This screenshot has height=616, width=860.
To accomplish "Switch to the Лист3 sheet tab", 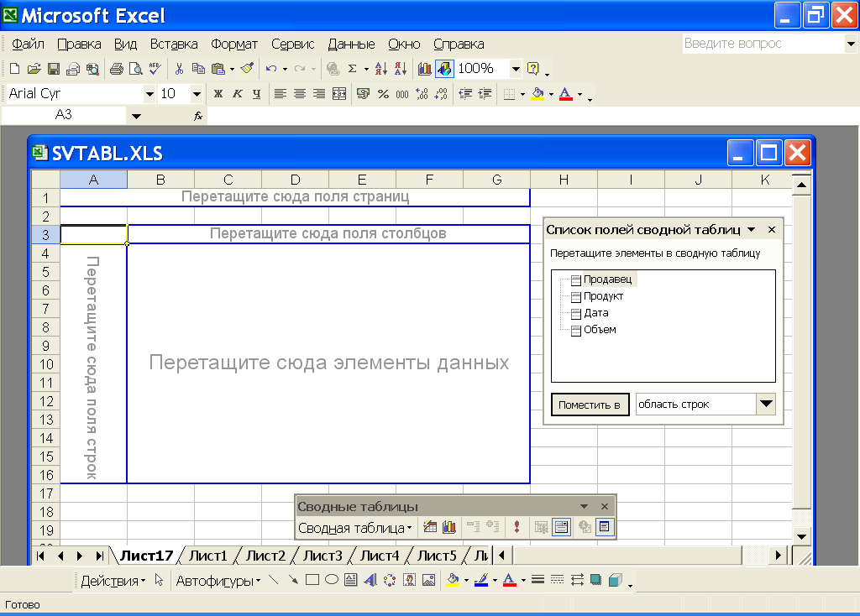I will (x=322, y=556).
